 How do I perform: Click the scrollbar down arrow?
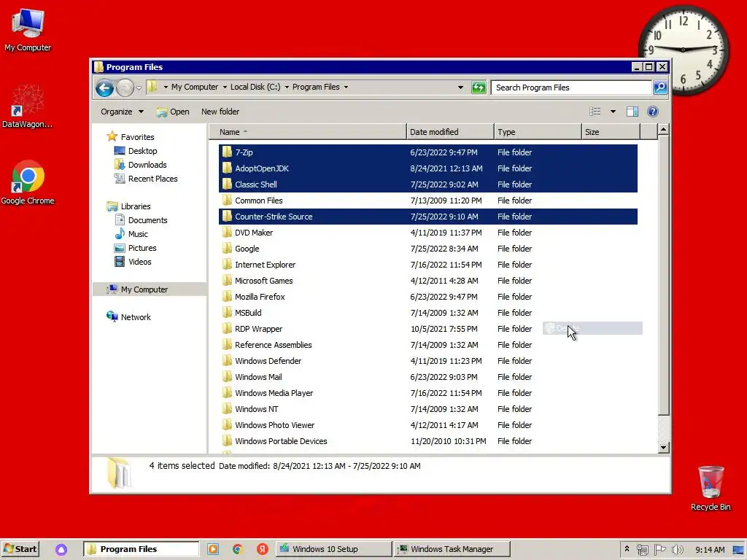pyautogui.click(x=663, y=448)
